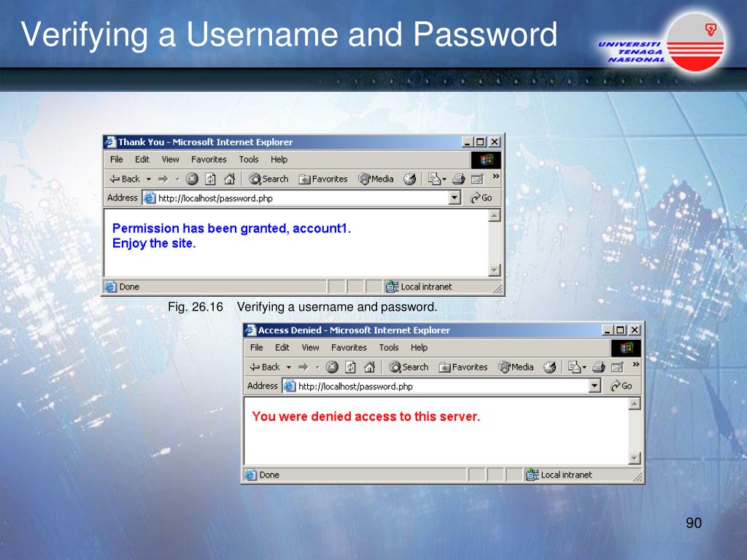
Task: Click Back in the Access Denied window
Action: [264, 367]
